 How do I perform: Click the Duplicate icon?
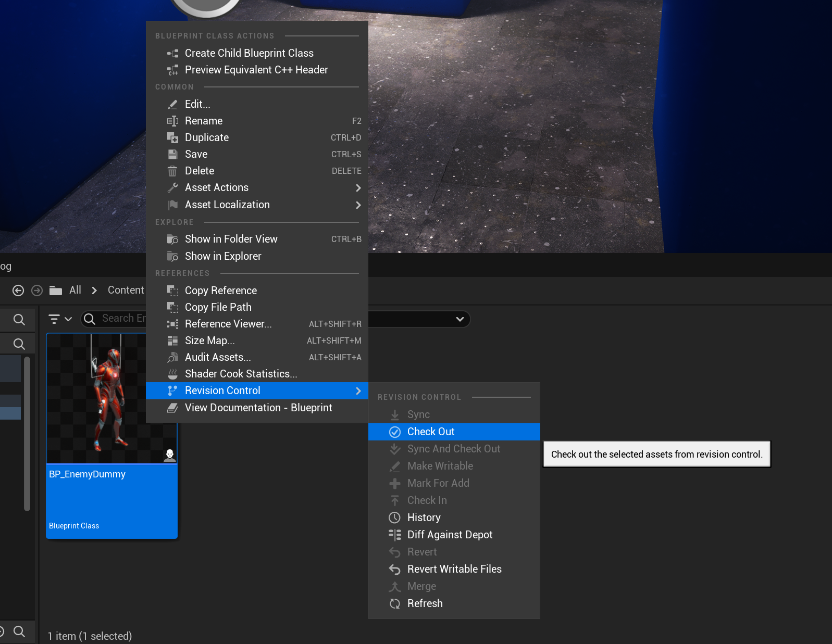click(x=172, y=137)
